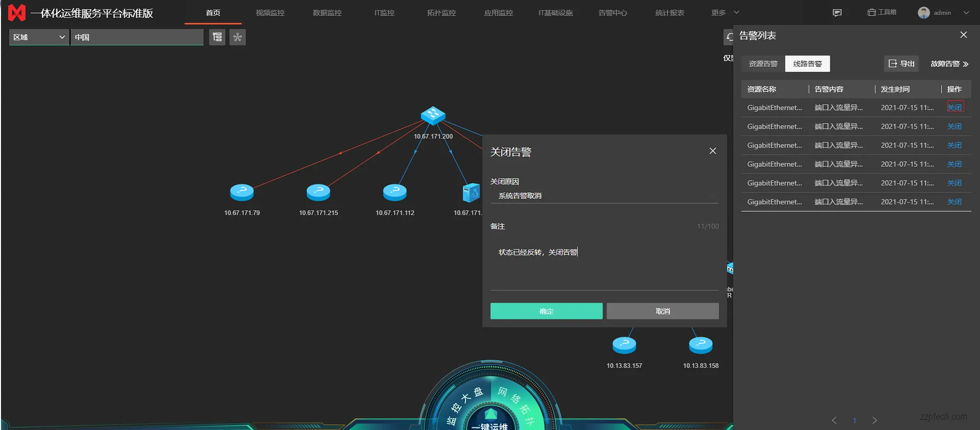Click the admin user avatar
The width and height of the screenshot is (980, 430).
click(x=923, y=13)
